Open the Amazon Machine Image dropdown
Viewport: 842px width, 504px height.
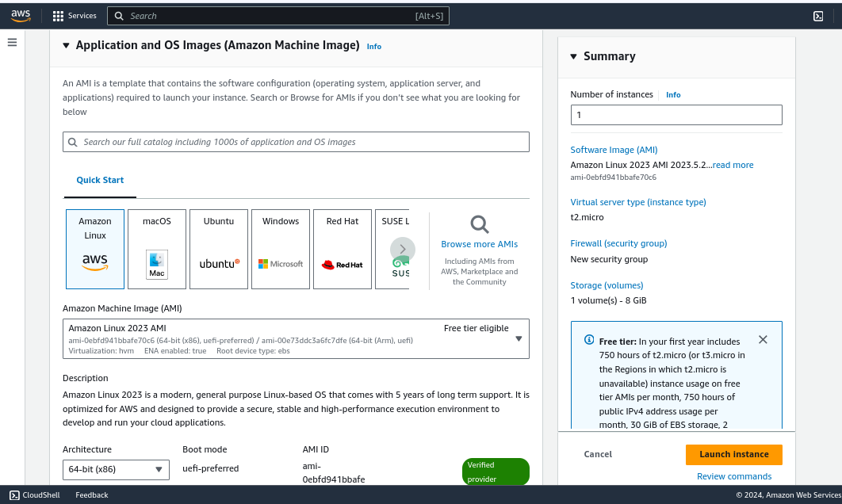point(296,338)
